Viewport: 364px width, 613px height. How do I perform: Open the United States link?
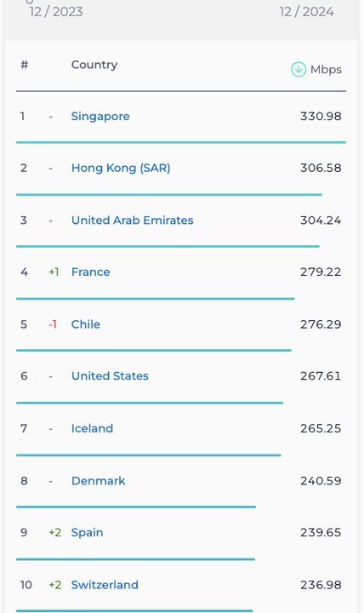coord(110,376)
